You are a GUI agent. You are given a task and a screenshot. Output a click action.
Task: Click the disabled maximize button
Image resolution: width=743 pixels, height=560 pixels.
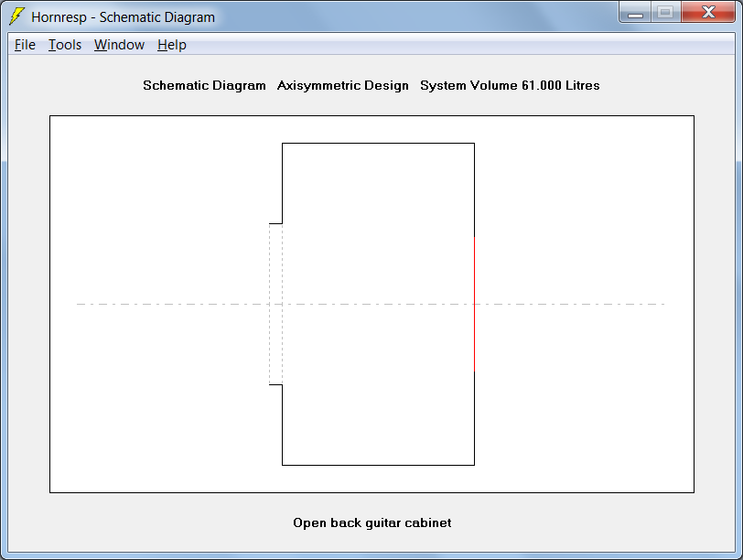(x=666, y=12)
